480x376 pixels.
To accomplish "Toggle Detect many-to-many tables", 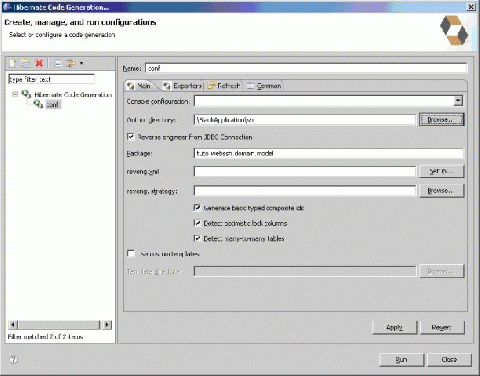I will [197, 238].
